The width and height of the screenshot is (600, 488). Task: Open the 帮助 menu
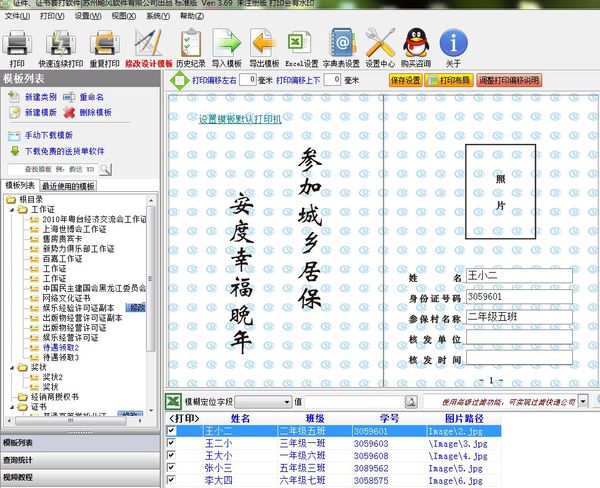192,16
